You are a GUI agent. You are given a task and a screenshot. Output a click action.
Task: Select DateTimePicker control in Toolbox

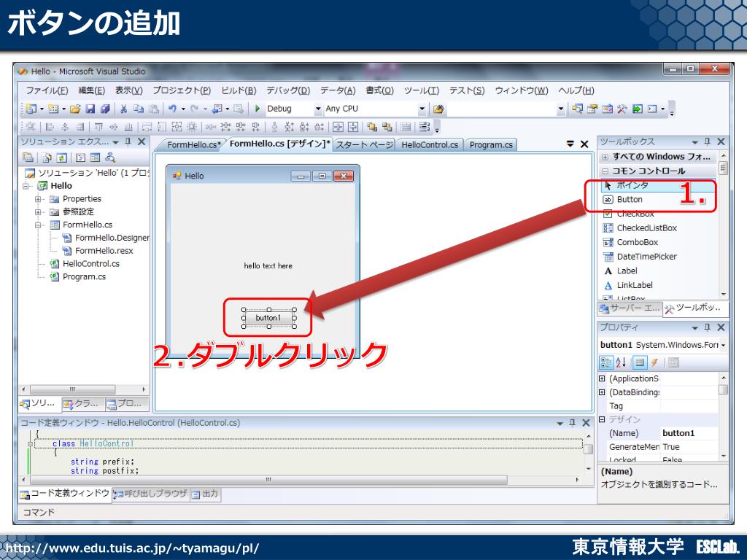pyautogui.click(x=646, y=257)
